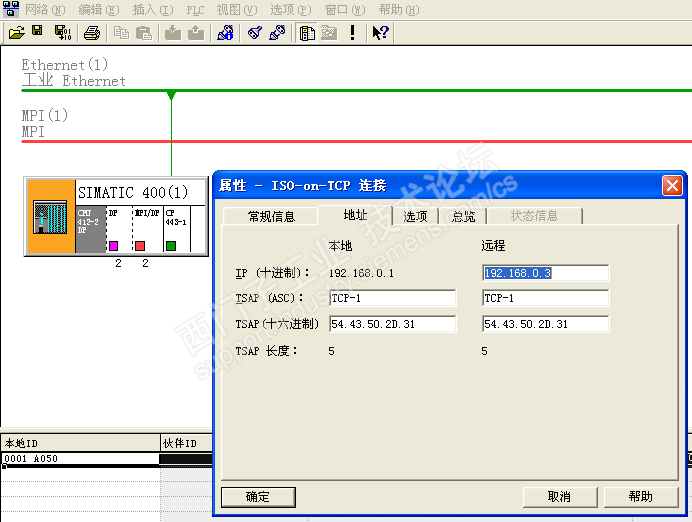Open the PLC menu
Image resolution: width=692 pixels, height=522 pixels.
pos(195,9)
